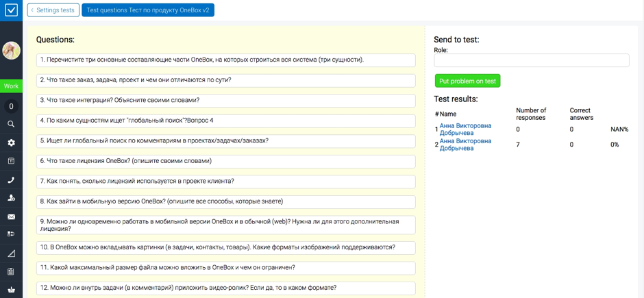Click the phone calls icon

tap(11, 179)
